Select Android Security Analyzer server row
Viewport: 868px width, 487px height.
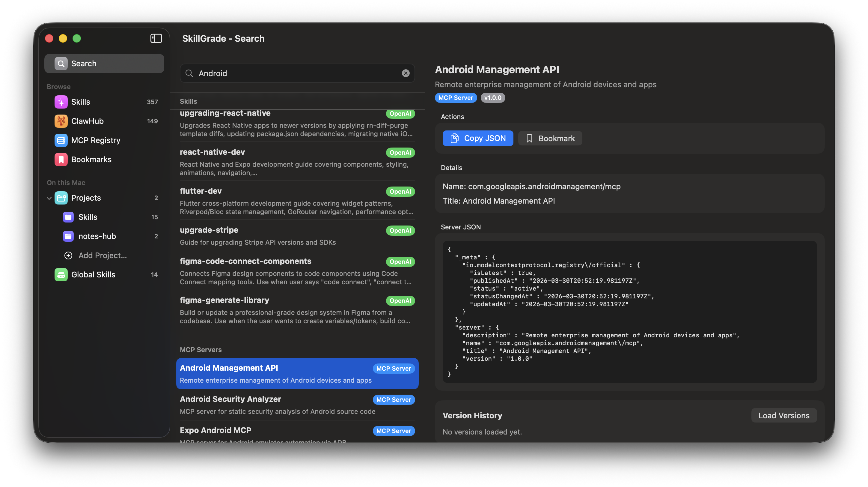coord(297,405)
